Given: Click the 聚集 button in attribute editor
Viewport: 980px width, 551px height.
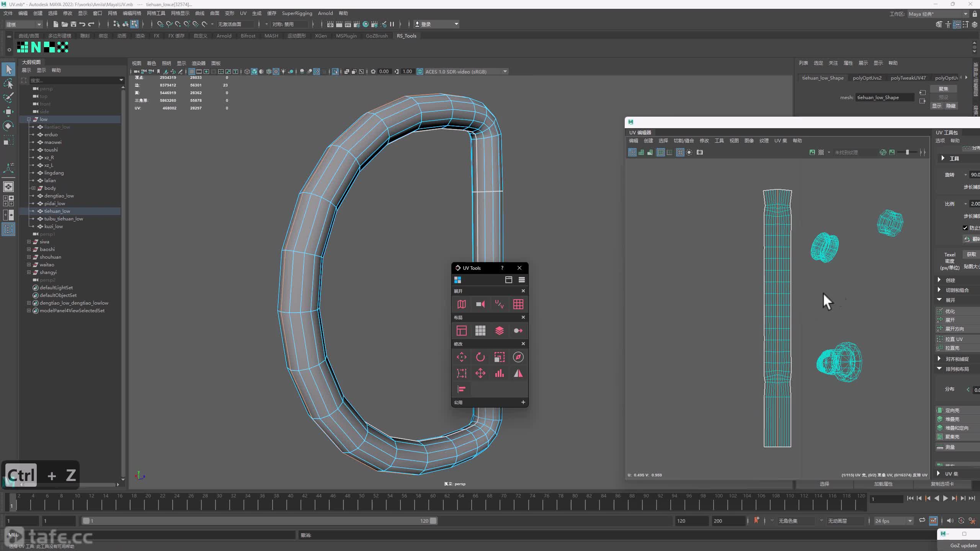Looking at the screenshot, I should 944,89.
